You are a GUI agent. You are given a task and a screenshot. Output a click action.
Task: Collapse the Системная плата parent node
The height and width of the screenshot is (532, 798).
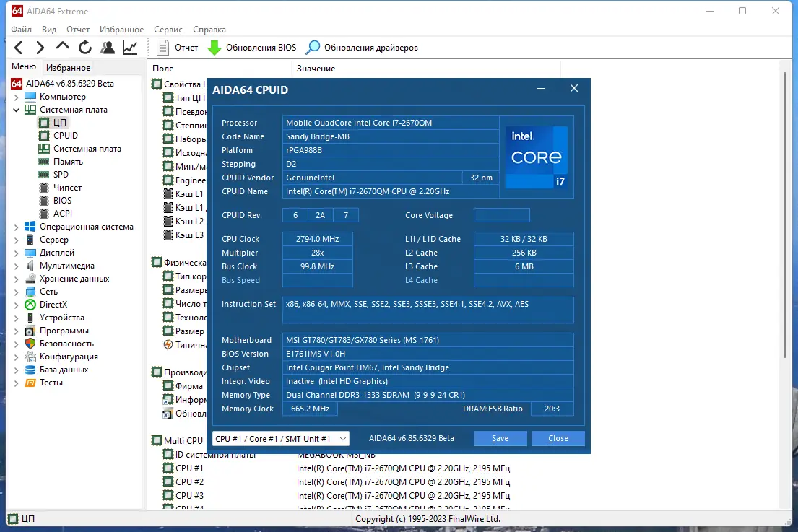click(17, 110)
